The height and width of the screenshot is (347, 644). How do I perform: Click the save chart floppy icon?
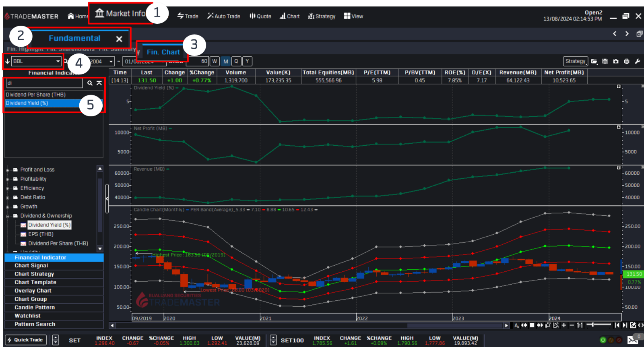[x=605, y=61]
